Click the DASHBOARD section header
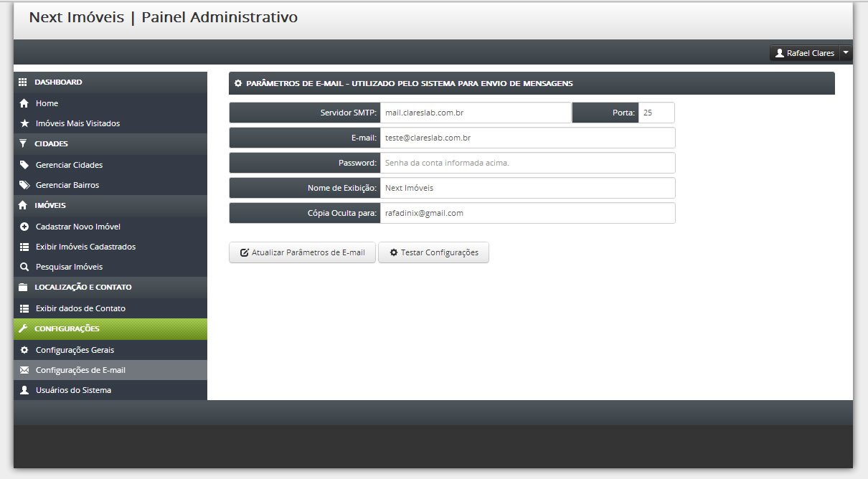Image resolution: width=868 pixels, height=479 pixels. click(x=110, y=82)
